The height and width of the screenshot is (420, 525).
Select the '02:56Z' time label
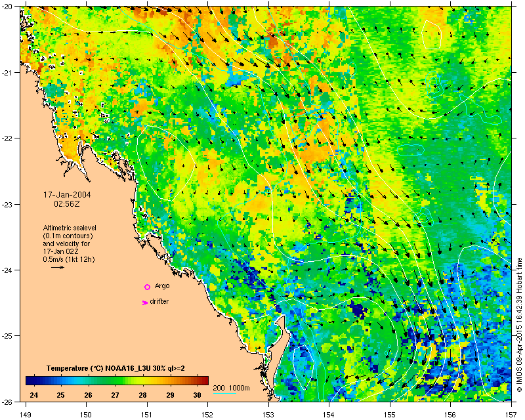pyautogui.click(x=67, y=203)
